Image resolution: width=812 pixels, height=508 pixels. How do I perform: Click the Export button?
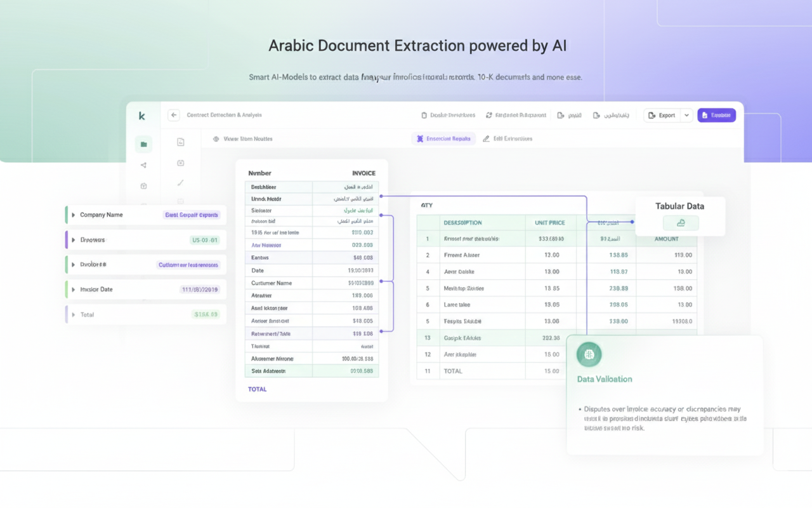pos(661,116)
